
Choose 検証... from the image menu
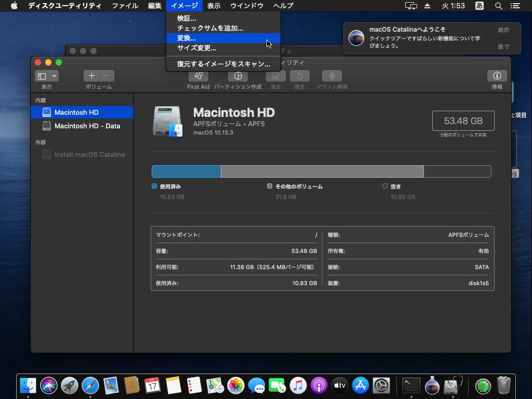coord(223,18)
